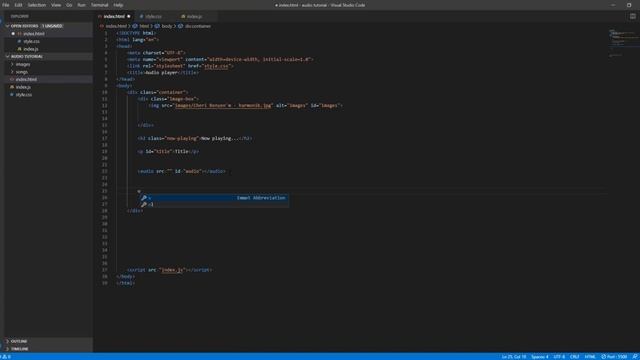Change encoding via UTF-8 status item
Screen dimensions: 640x360
[559, 357]
